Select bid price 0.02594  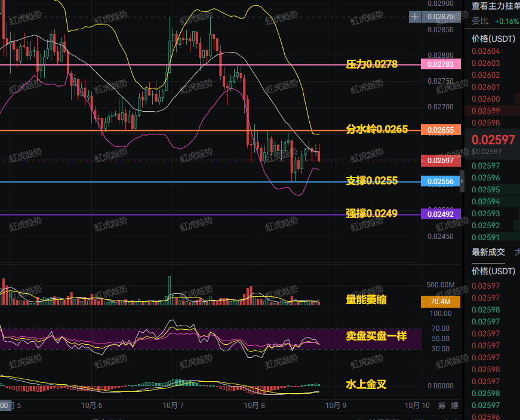point(485,202)
